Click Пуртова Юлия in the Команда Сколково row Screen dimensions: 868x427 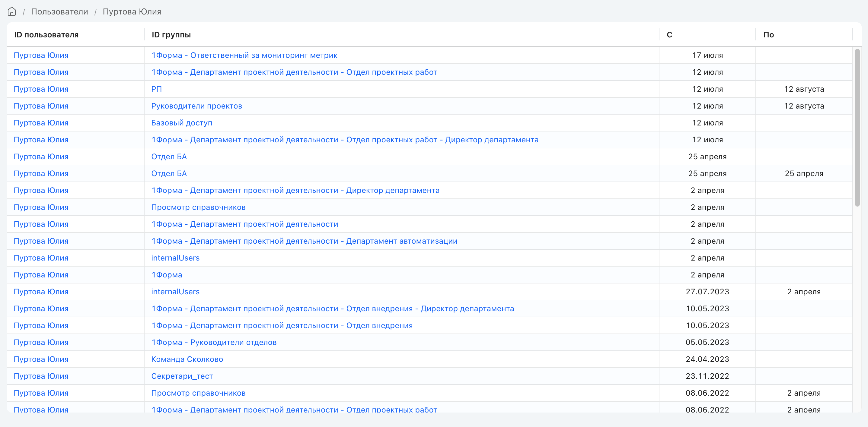[x=41, y=359]
